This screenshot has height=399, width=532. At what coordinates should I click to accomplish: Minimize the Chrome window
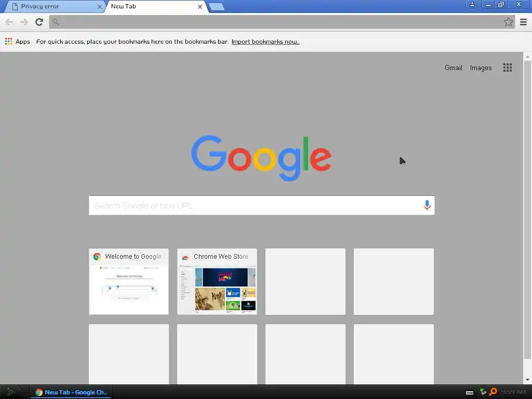pyautogui.click(x=488, y=4)
